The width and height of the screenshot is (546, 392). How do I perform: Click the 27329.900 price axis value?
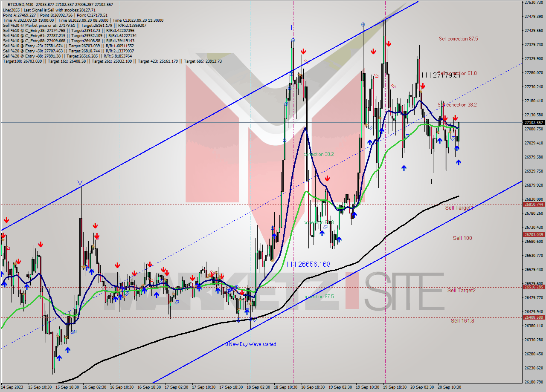pos(534,59)
